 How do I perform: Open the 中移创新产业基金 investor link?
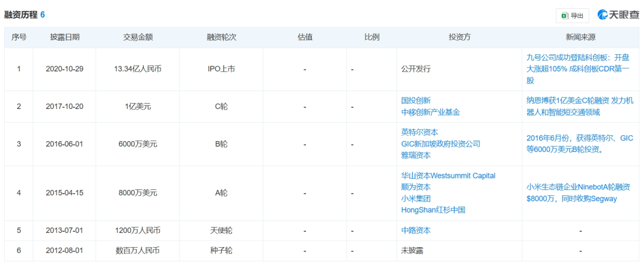click(x=431, y=112)
